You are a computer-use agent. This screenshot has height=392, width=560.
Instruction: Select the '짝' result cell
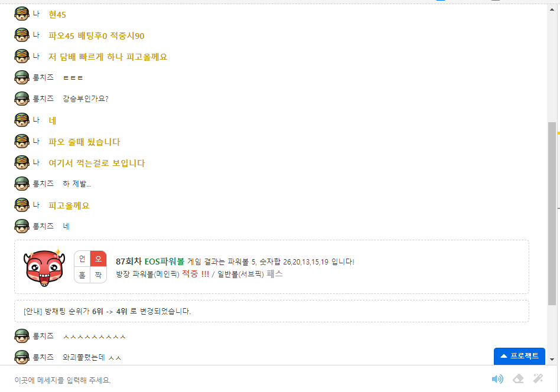tap(98, 275)
